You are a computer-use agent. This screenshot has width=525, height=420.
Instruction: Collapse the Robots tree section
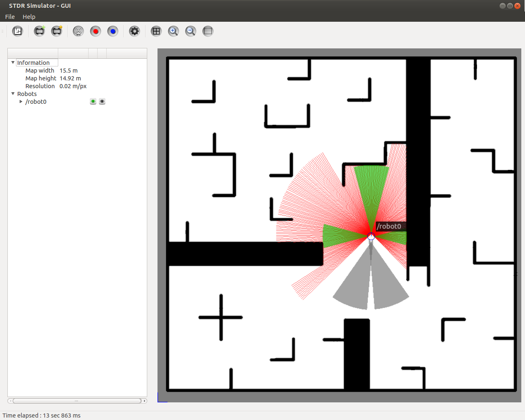[x=13, y=94]
